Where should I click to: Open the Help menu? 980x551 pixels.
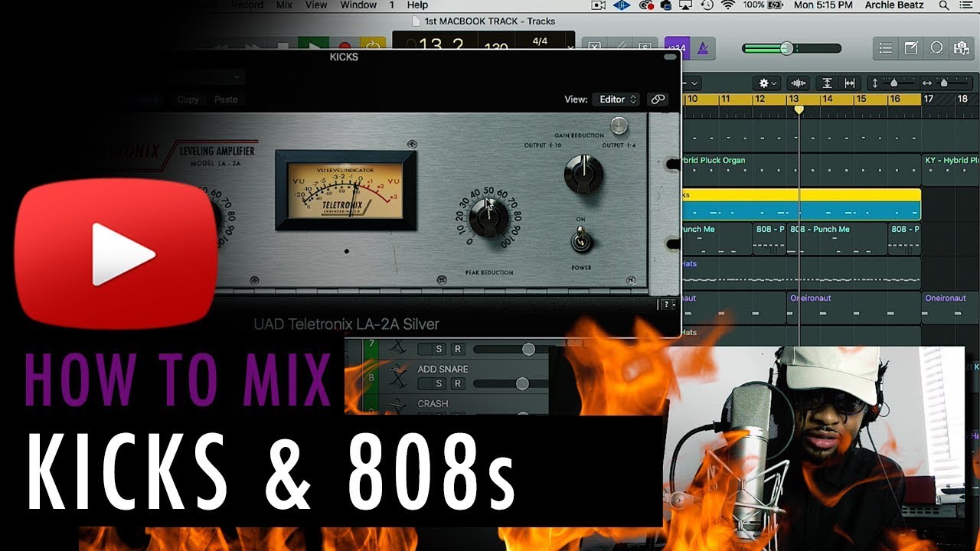click(x=417, y=5)
